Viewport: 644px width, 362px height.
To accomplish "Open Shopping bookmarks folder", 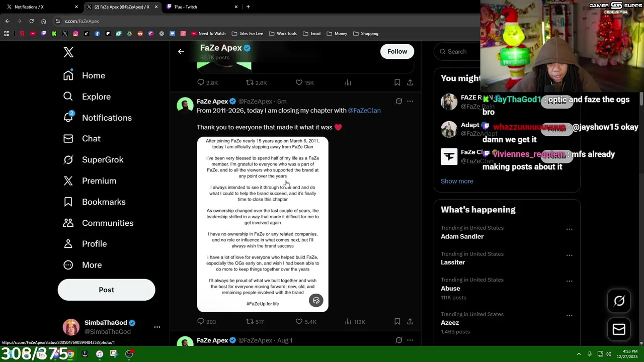I will click(366, 33).
